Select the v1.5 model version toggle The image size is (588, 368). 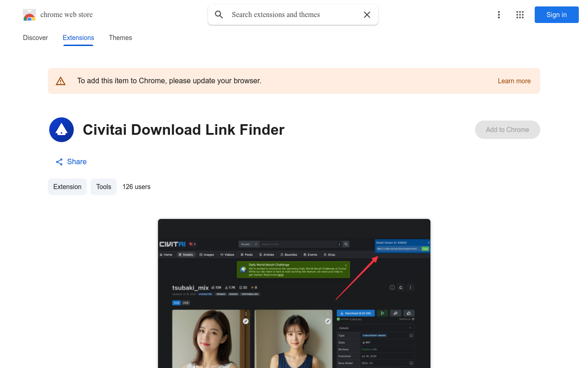[x=176, y=303]
